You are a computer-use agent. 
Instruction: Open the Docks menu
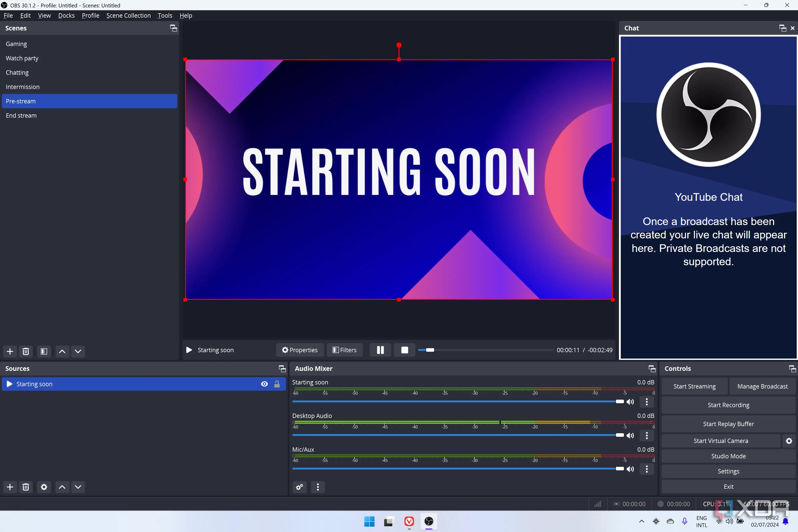point(66,16)
